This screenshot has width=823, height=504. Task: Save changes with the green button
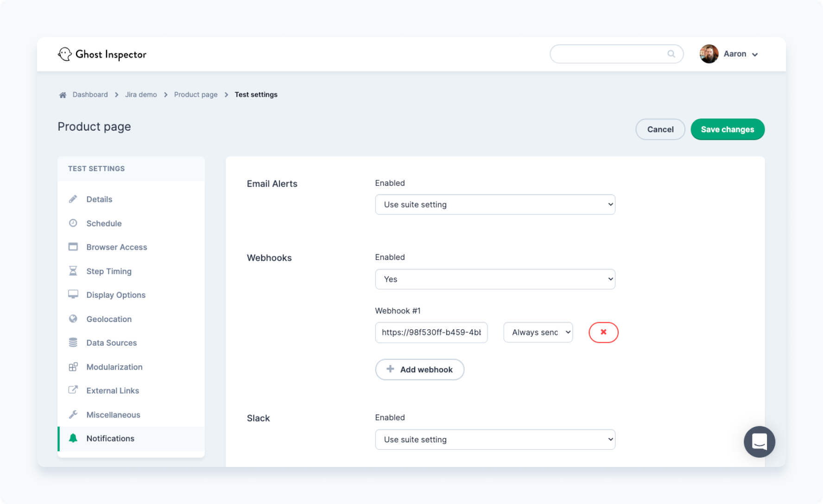(727, 129)
